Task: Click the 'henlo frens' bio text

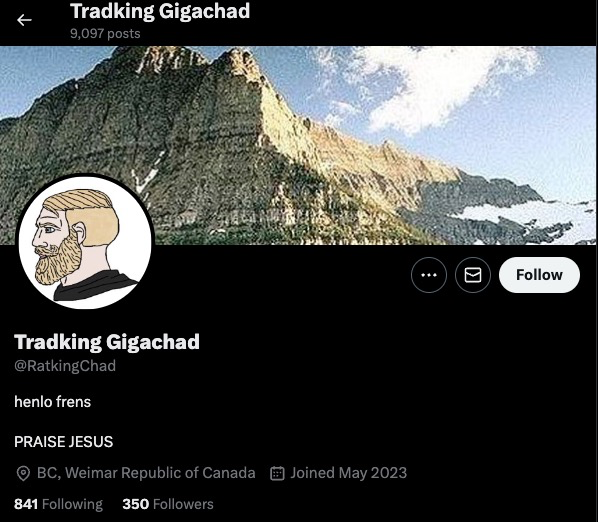Action: tap(53, 402)
